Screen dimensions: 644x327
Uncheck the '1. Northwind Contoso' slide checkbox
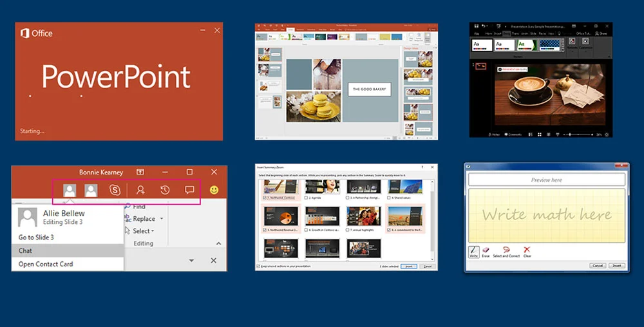(x=265, y=198)
